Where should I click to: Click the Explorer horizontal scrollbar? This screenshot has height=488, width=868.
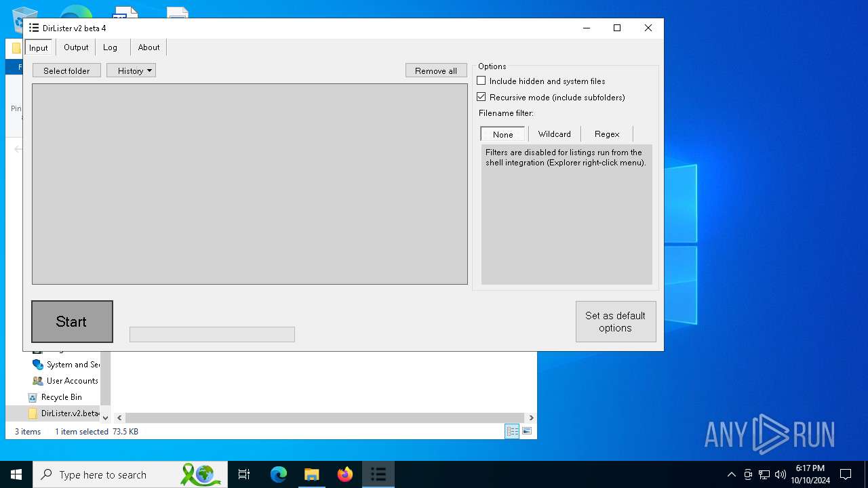click(325, 418)
